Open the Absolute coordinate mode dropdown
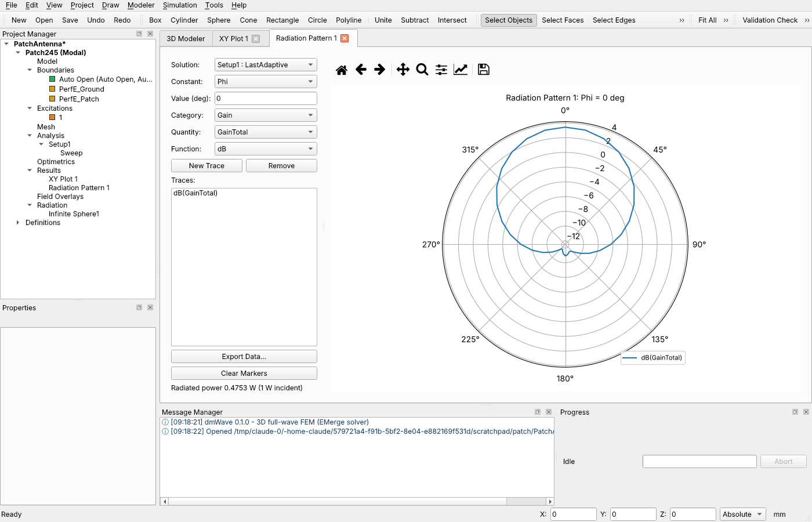The height and width of the screenshot is (522, 812). point(742,514)
